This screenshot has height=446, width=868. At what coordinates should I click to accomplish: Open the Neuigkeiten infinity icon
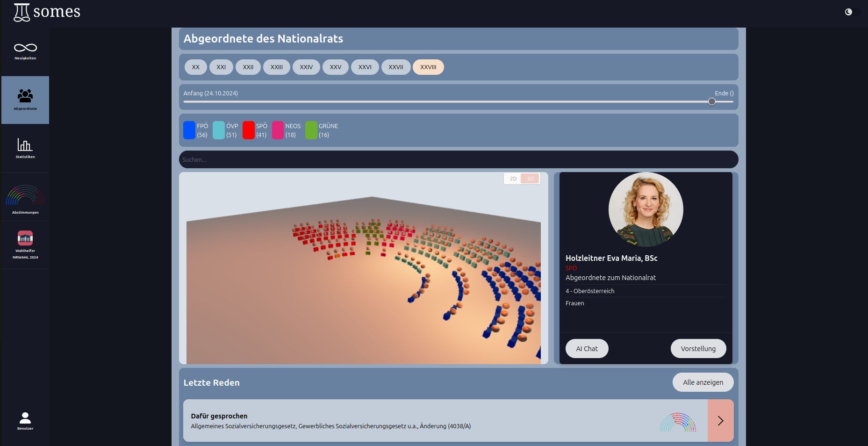(x=25, y=48)
